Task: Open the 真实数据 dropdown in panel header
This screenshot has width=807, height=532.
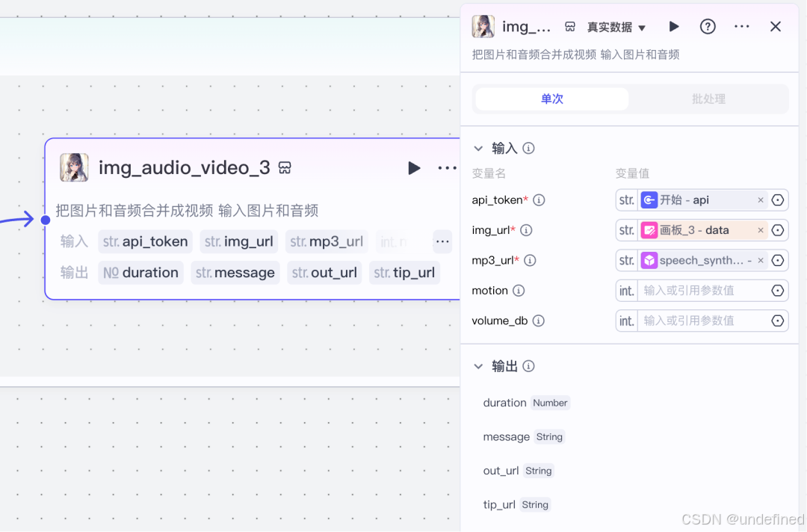Action: pos(616,27)
